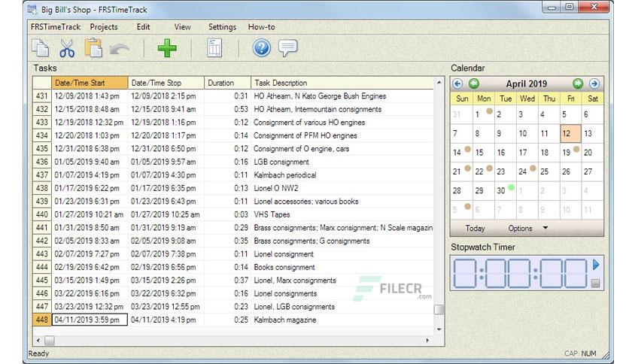The width and height of the screenshot is (629, 364).
Task: Click the Today calendar button
Action: [x=475, y=228]
